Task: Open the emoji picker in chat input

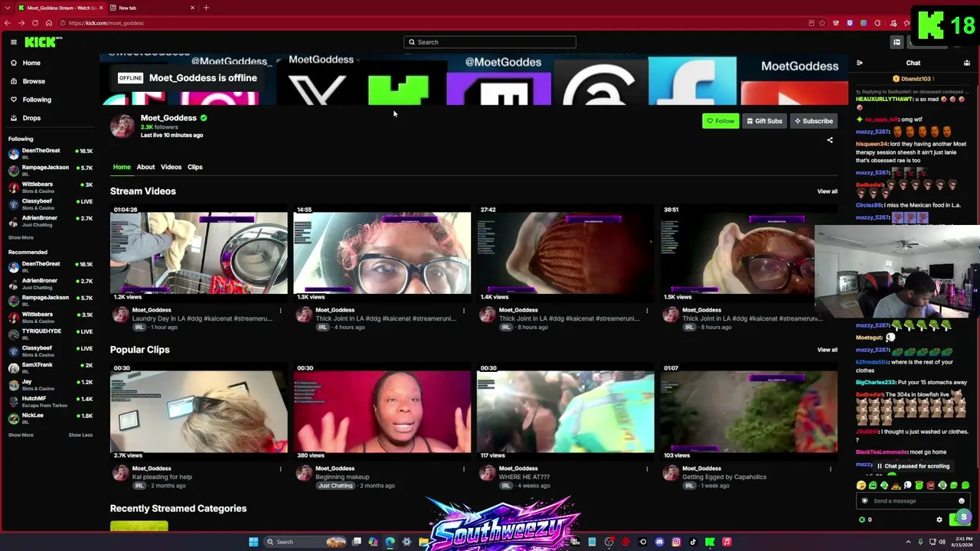Action: point(962,501)
